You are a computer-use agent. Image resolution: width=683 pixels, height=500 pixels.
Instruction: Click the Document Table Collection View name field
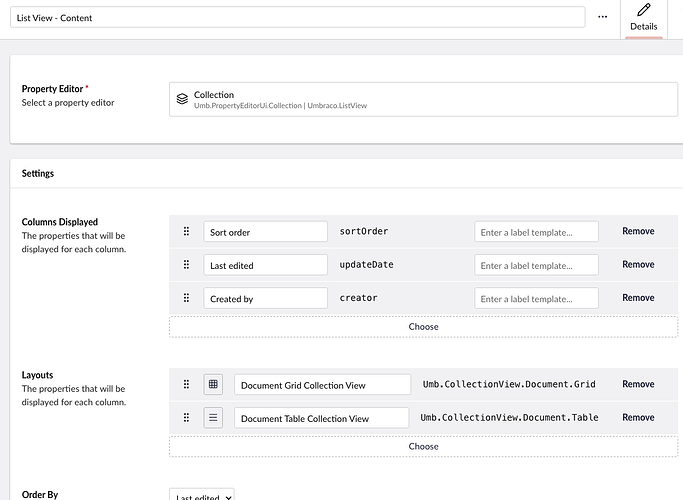[322, 418]
